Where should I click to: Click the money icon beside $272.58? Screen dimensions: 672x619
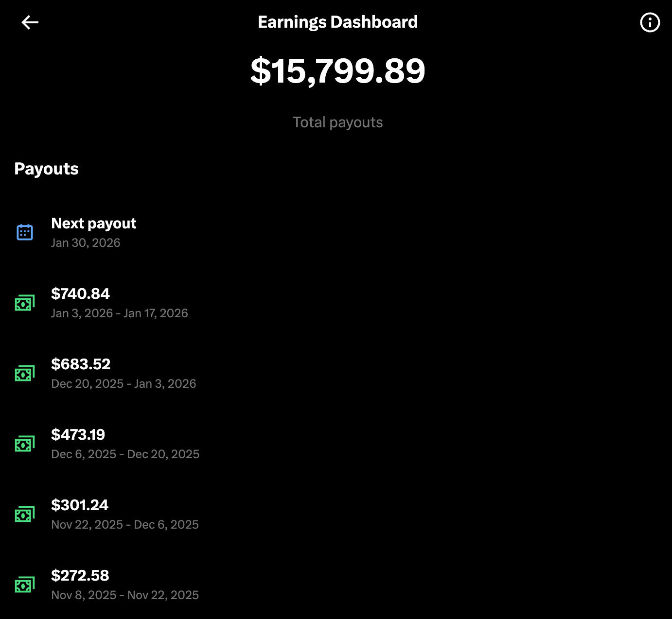[x=25, y=585]
